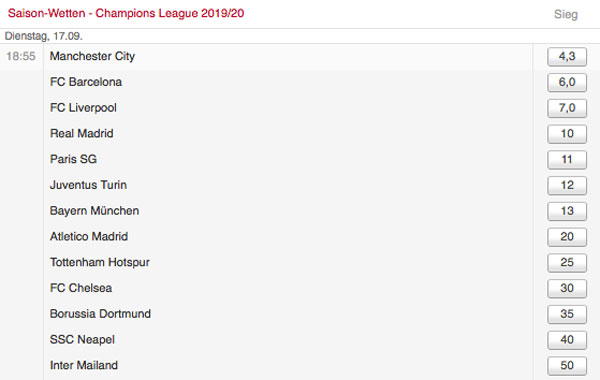600x380 pixels.
Task: Click the Sieg column header
Action: [566, 15]
